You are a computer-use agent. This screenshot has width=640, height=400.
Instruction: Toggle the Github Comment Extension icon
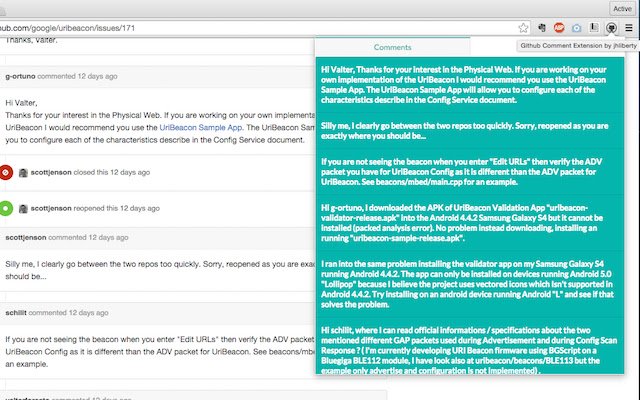tap(611, 28)
